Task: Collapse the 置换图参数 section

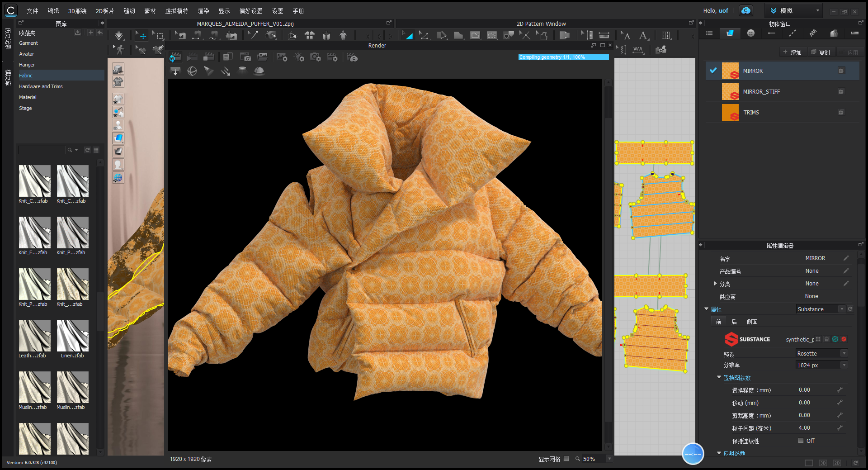Action: 719,377
